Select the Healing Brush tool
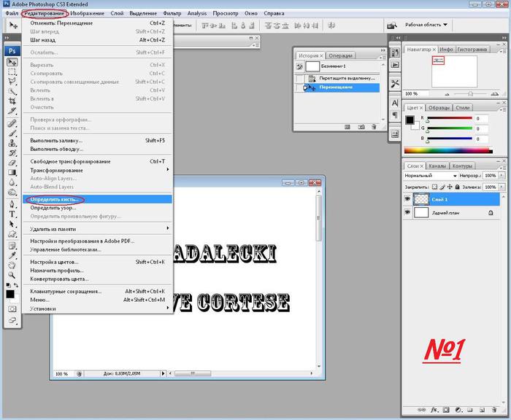The width and height of the screenshot is (511, 420). point(12,123)
